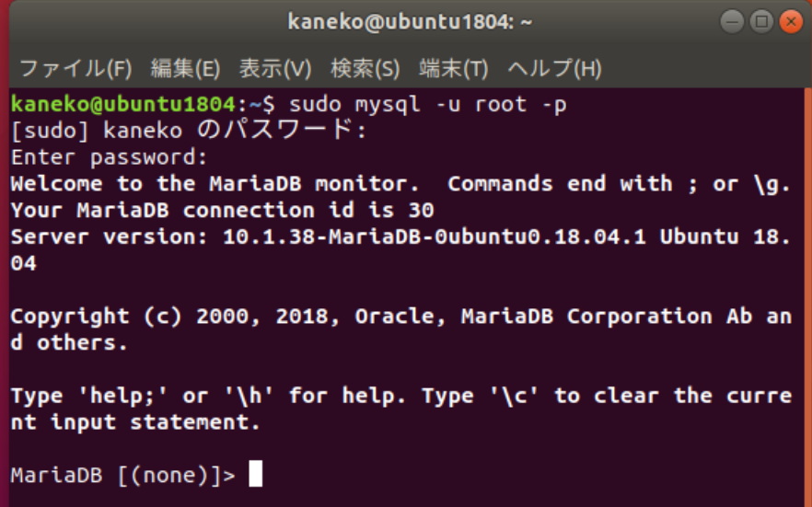The image size is (812, 507).
Task: Click the block cursor after MariaDB prompt
Action: point(255,473)
